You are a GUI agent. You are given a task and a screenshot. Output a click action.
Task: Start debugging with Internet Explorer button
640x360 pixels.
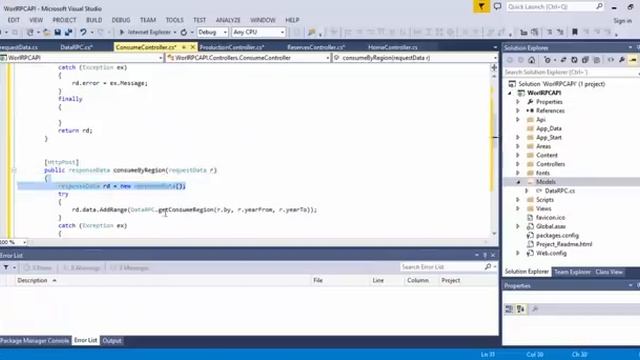click(x=145, y=32)
